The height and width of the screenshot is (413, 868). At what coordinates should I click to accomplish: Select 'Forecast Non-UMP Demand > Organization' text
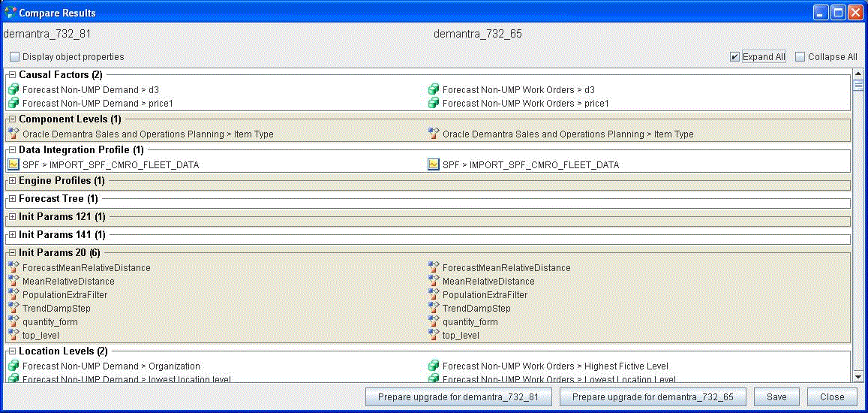pyautogui.click(x=111, y=366)
